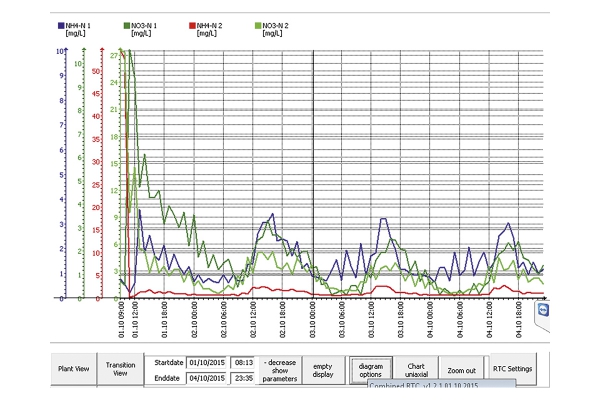The image size is (600, 400).
Task: Click the NO3-N 1 dark green legend swatch
Action: (127, 26)
